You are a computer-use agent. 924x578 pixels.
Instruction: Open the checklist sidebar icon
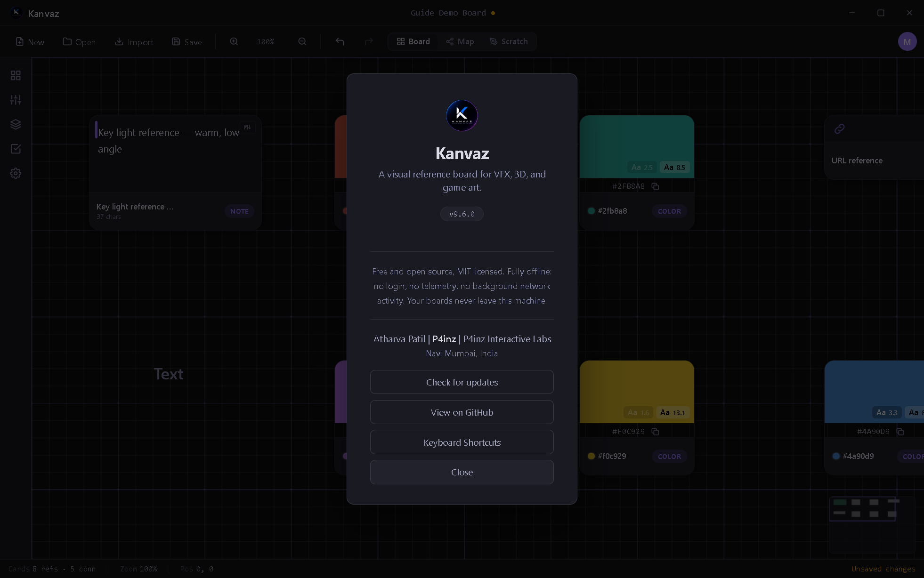16,149
